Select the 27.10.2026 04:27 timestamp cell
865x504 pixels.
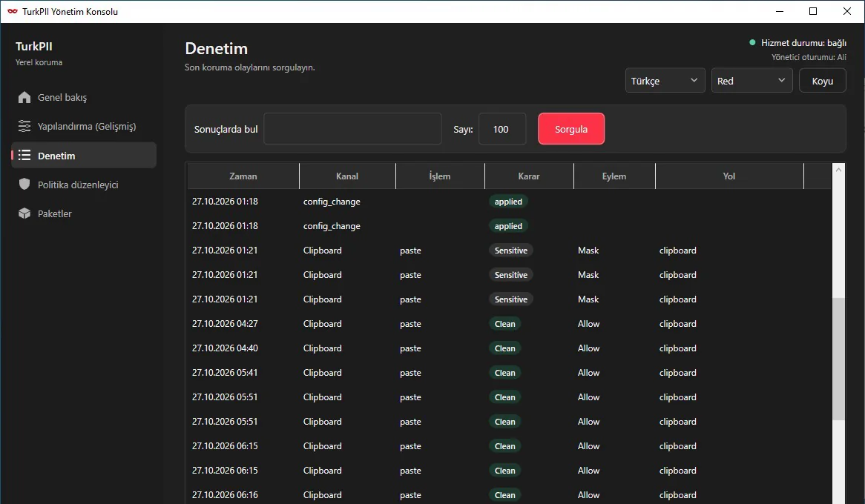225,324
